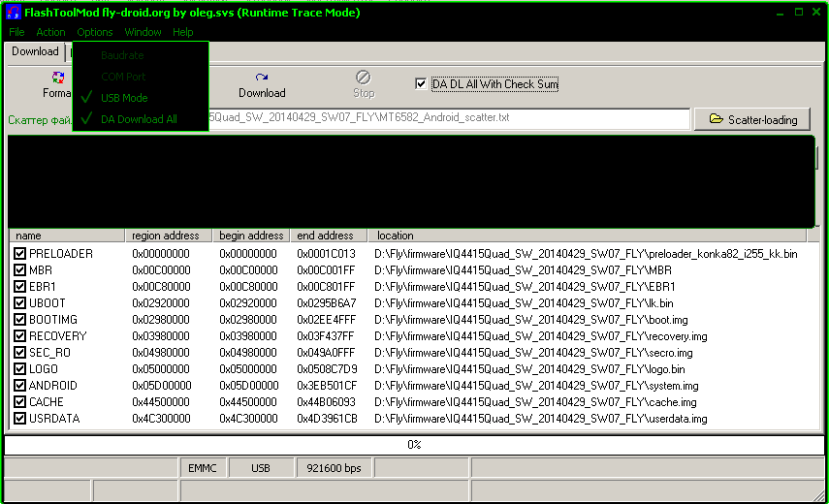This screenshot has width=829, height=504.
Task: Click the lk.bin location path
Action: click(524, 302)
